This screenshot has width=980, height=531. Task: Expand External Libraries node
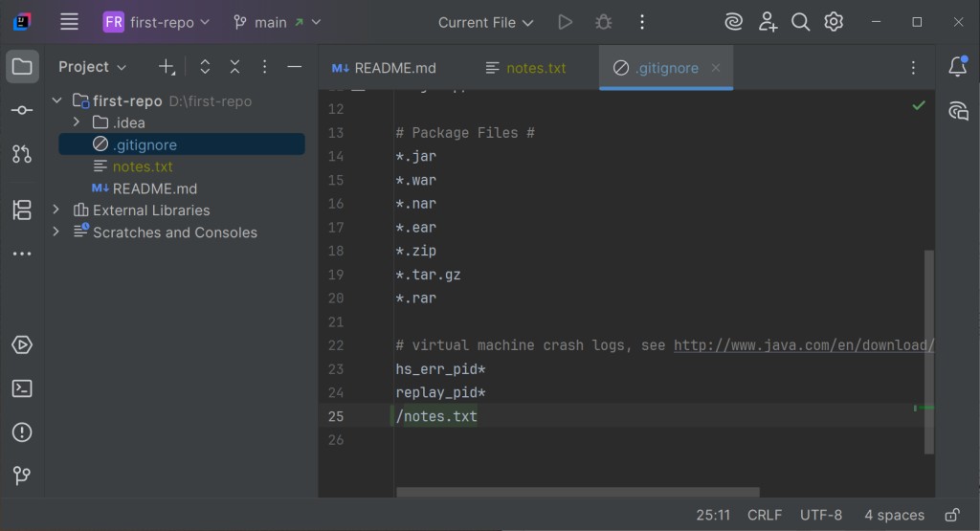click(x=56, y=210)
